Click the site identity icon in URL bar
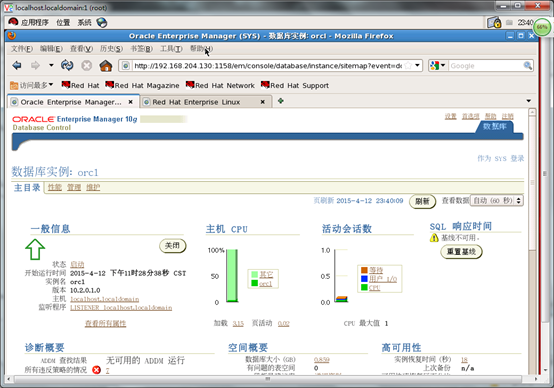 [x=125, y=66]
